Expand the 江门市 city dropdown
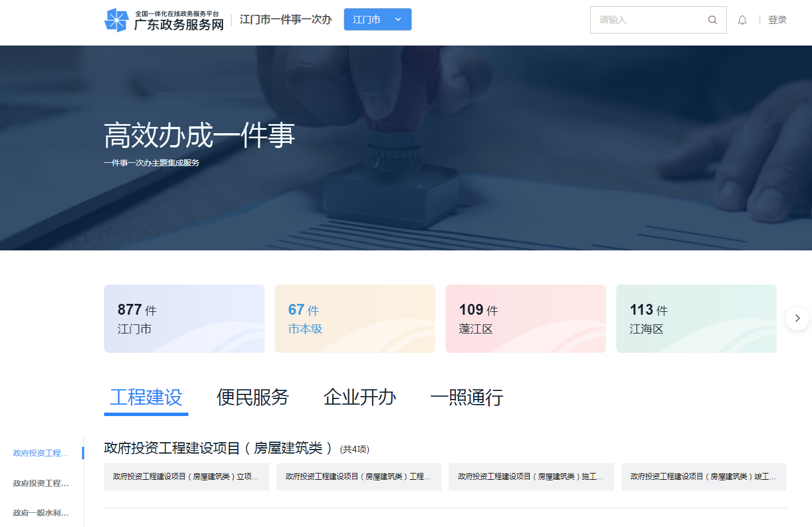The height and width of the screenshot is (527, 812). pyautogui.click(x=377, y=19)
